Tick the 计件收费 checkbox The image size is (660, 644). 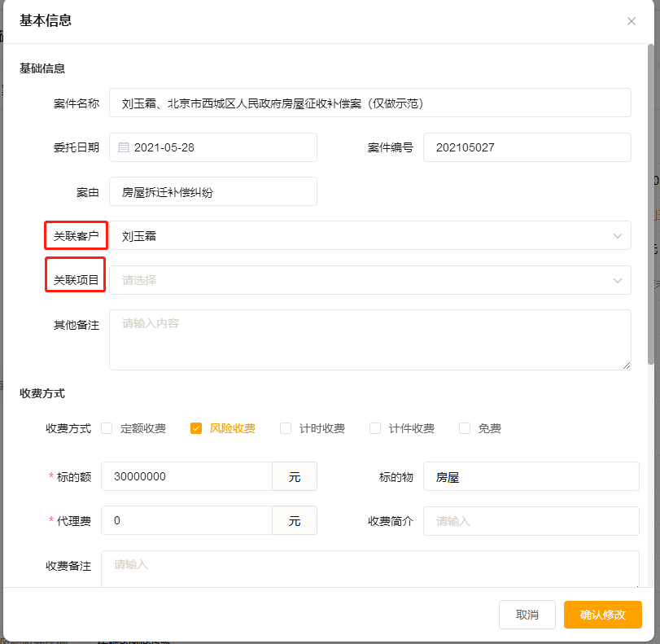tap(375, 428)
